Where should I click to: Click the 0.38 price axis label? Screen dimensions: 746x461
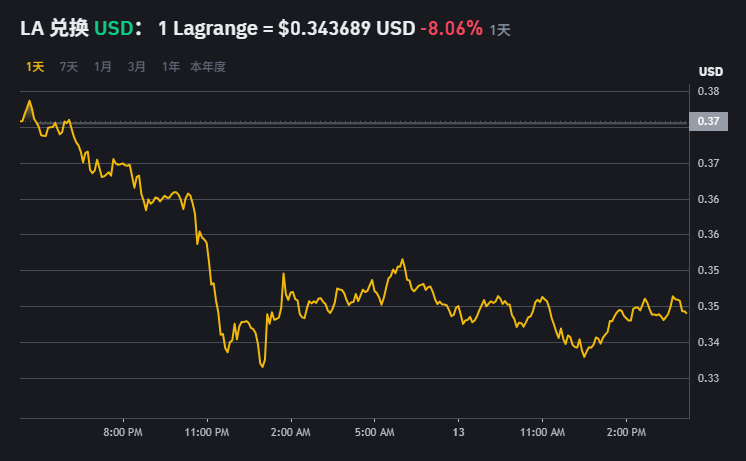(x=708, y=91)
